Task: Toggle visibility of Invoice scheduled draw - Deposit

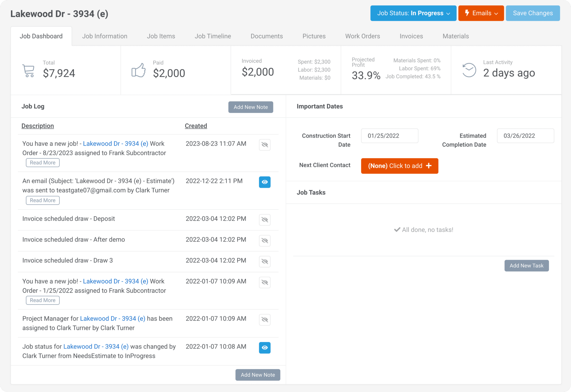Action: (x=265, y=220)
